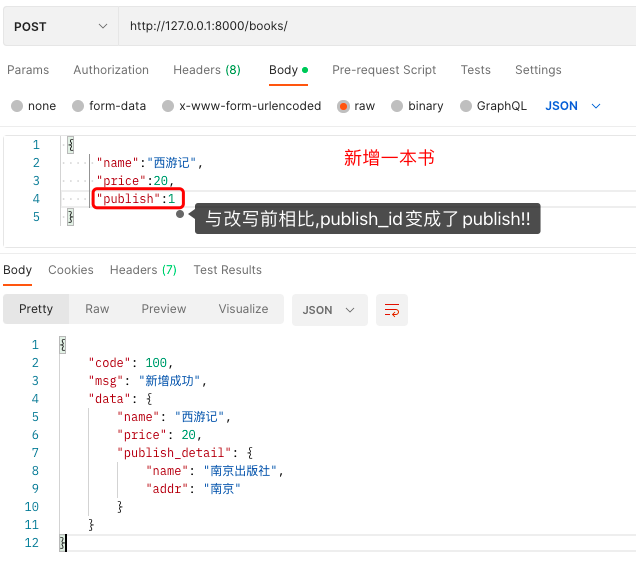Click the wrap lines icon in response
The height and width of the screenshot is (565, 636).
click(x=392, y=310)
